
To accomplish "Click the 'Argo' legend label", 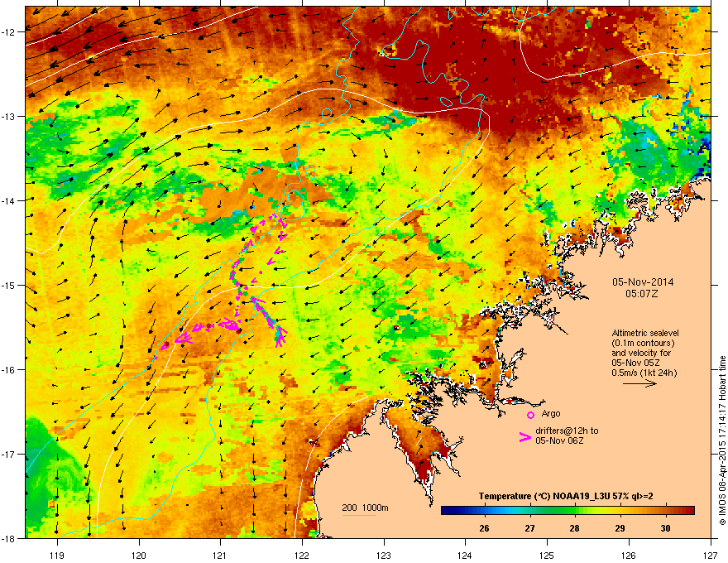I will [551, 413].
